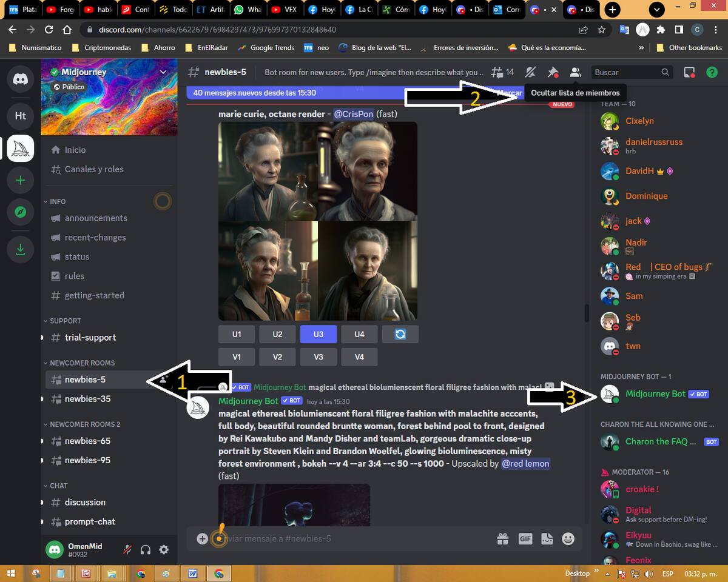The height and width of the screenshot is (582, 728).
Task: Open user settings gear
Action: (x=164, y=550)
